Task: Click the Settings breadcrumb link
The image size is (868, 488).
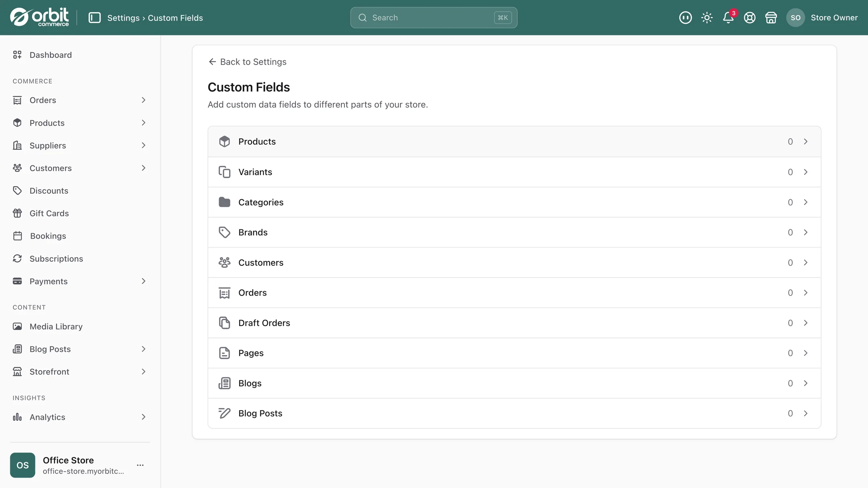Action: 123,18
